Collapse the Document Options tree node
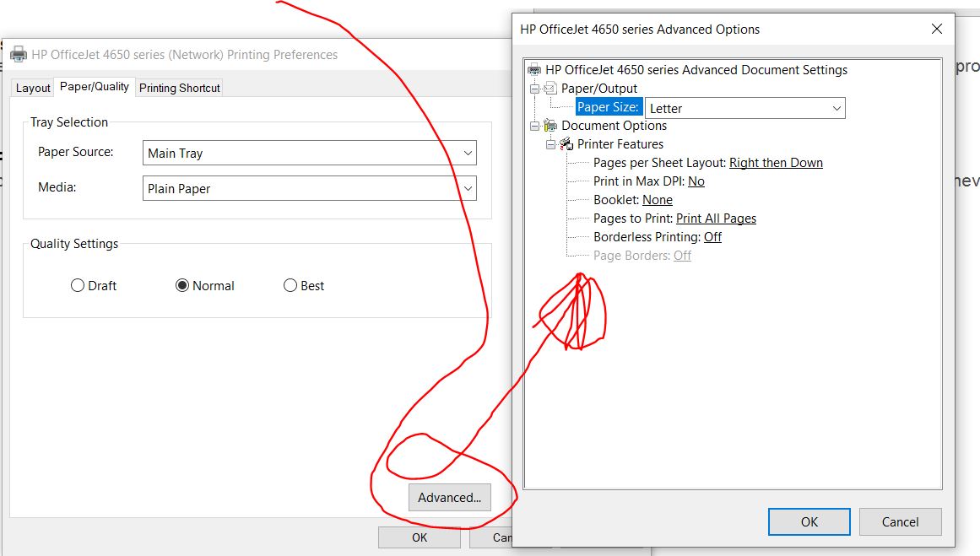This screenshot has width=980, height=556. (534, 126)
